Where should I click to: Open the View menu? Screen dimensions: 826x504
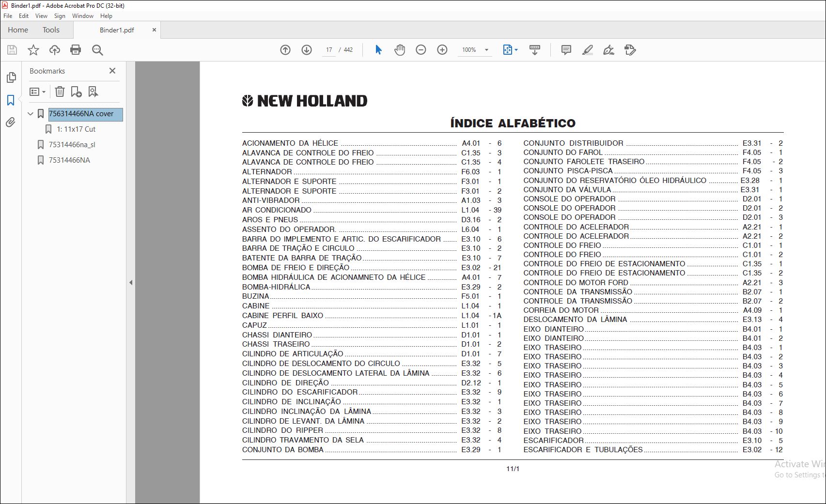coord(41,16)
